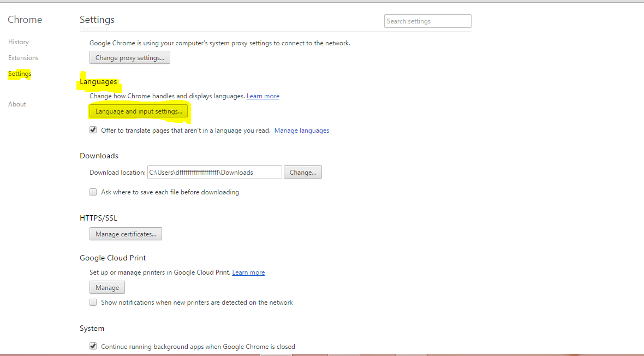The image size is (644, 356).
Task: Open Language and input settings
Action: [139, 111]
